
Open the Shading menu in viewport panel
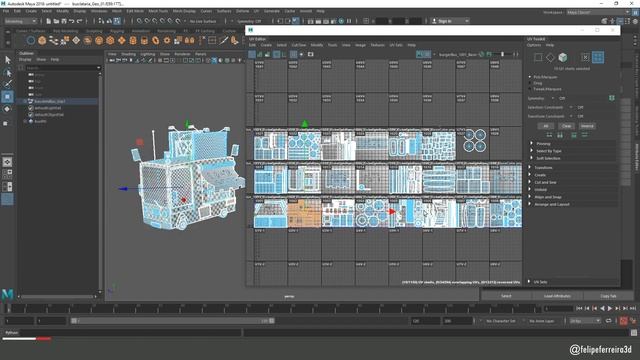128,54
